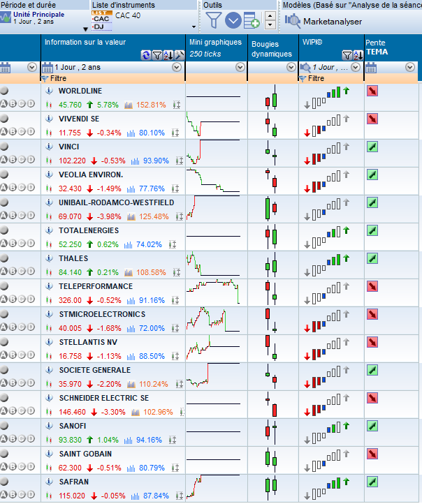Toggle the round marker for WORLDLINE row
The image size is (422, 504).
(4, 91)
